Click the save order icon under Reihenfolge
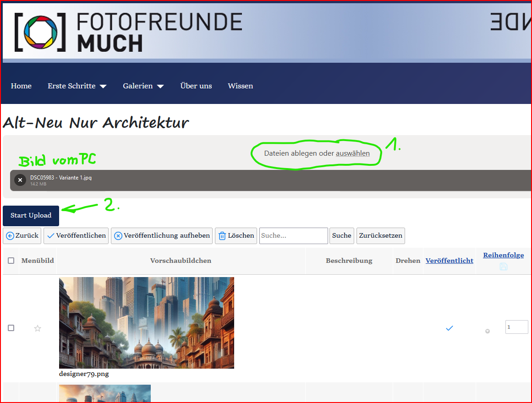The height and width of the screenshot is (403, 532). (503, 267)
